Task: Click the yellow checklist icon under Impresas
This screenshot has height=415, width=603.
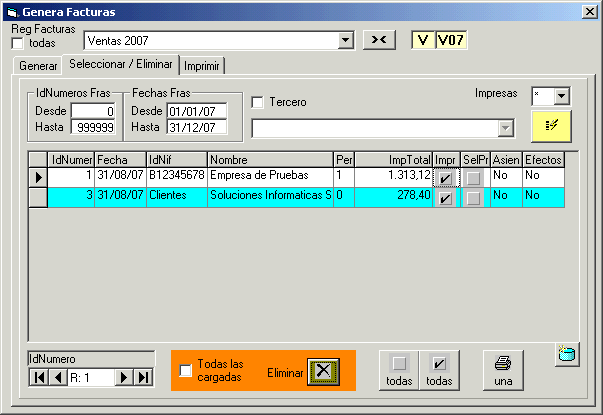Action: pos(552,125)
